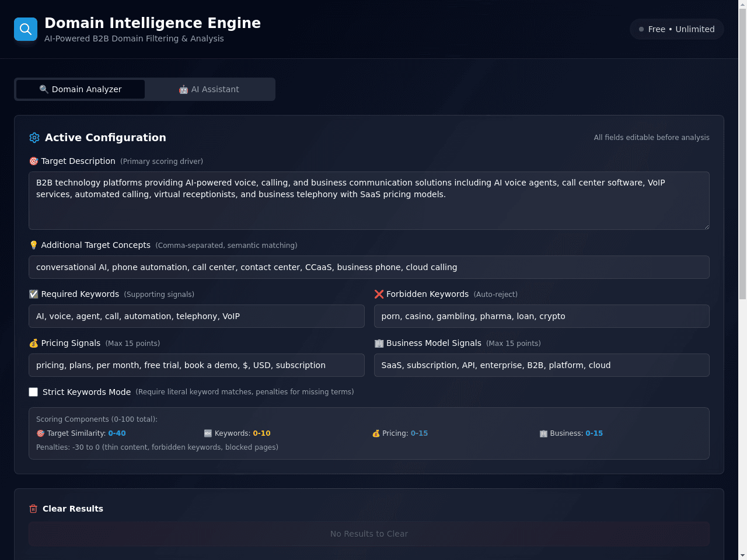Click the Active Configuration gear icon
This screenshot has height=560, width=747.
(x=34, y=138)
